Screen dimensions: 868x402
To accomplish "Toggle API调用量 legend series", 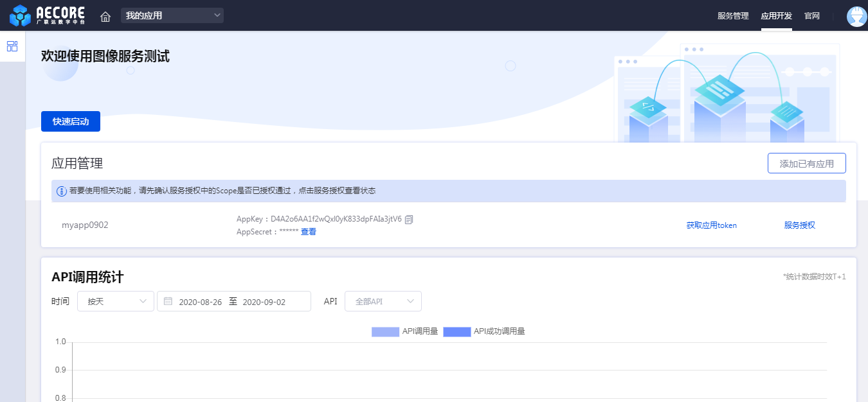I will pyautogui.click(x=404, y=331).
